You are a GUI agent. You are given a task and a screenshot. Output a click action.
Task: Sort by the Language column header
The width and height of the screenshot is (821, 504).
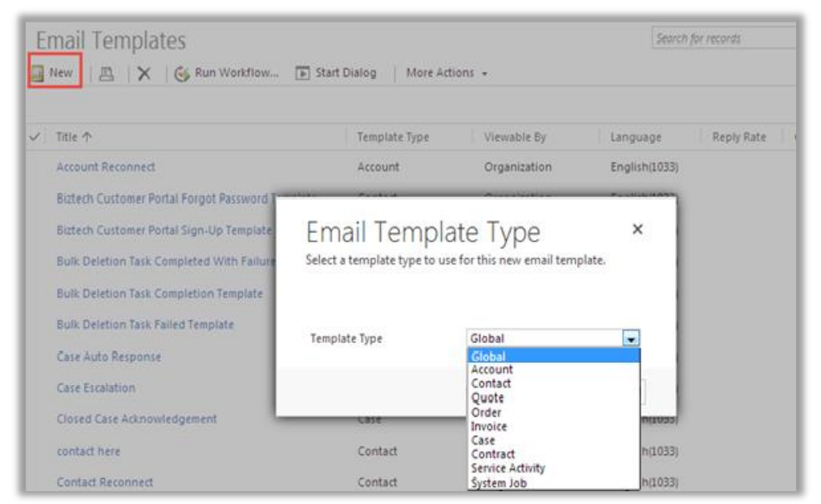tap(636, 136)
